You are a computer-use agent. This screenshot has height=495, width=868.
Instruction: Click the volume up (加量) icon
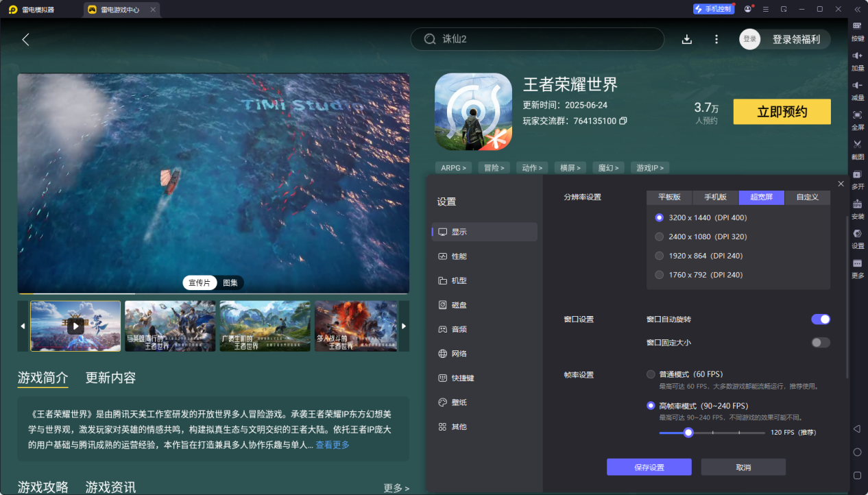click(x=857, y=56)
